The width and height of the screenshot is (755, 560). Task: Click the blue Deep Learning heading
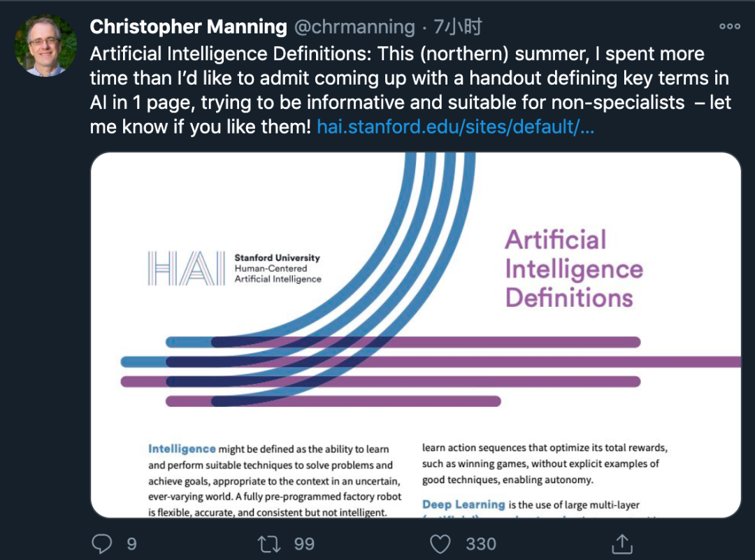coord(463,504)
